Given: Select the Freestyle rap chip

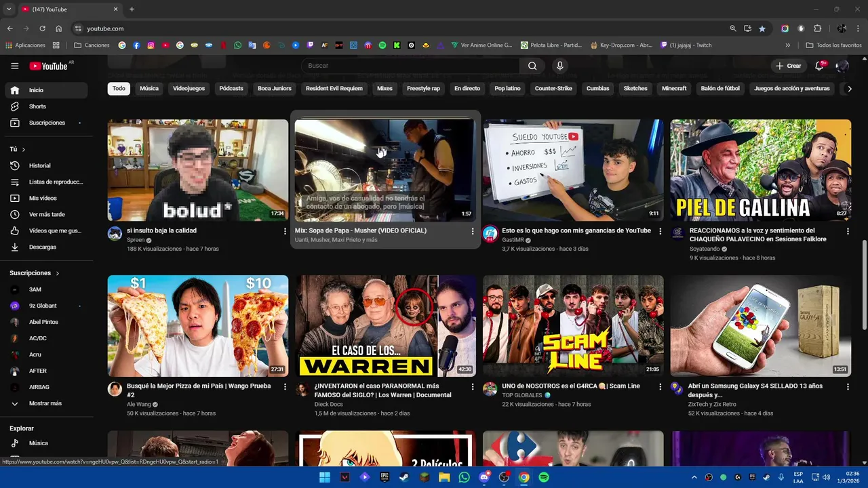Looking at the screenshot, I should point(423,89).
